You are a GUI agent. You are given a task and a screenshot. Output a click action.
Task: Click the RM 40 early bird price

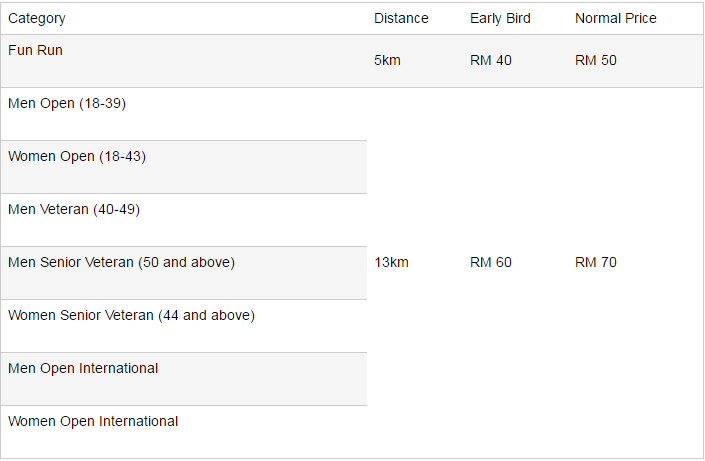coord(490,60)
